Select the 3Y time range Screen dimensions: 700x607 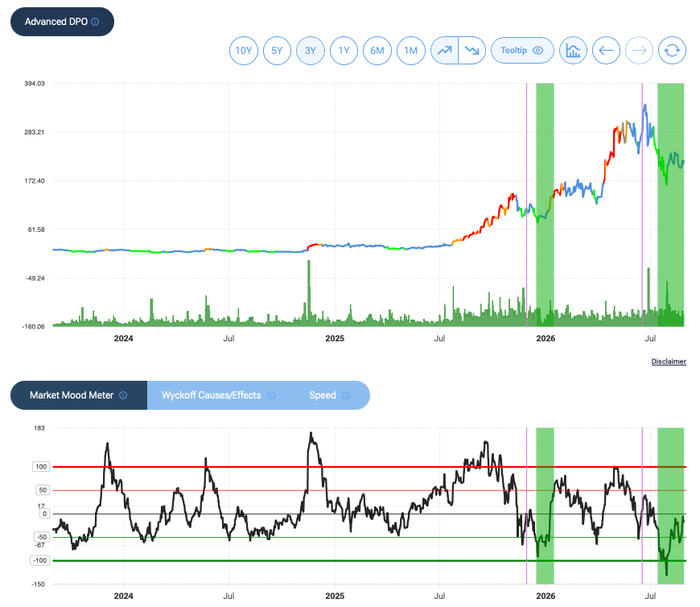311,51
